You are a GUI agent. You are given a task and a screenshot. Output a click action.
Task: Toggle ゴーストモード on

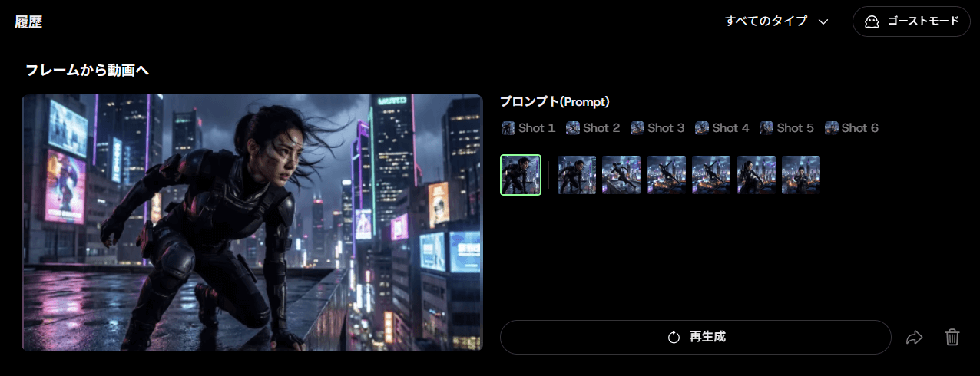tap(911, 21)
